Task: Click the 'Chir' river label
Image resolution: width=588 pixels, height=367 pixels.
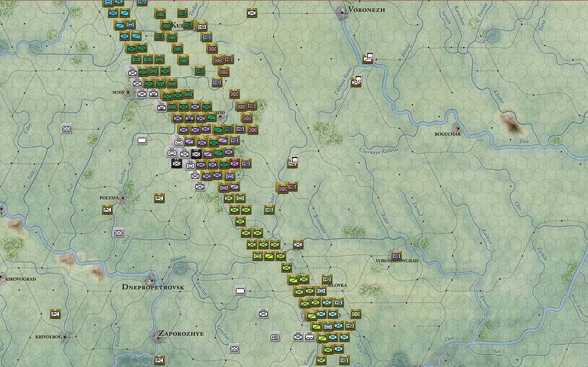Action: [x=518, y=206]
